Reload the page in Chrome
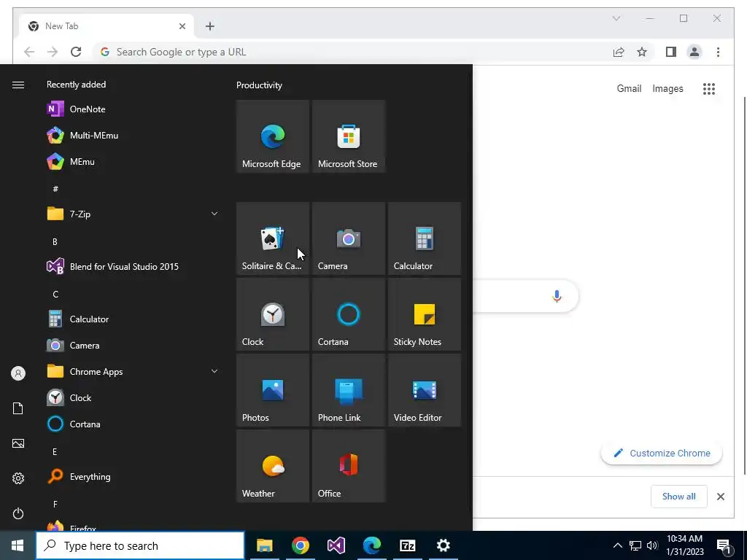This screenshot has width=747, height=560. click(76, 52)
